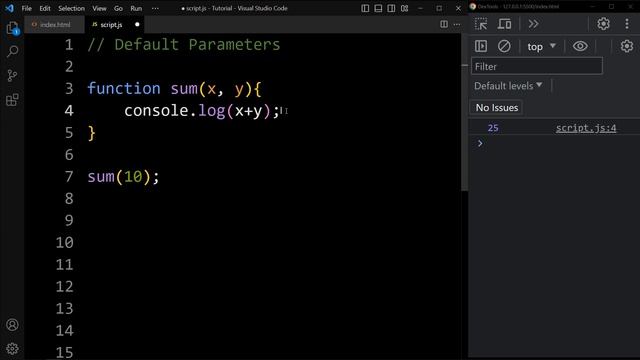
Task: Open editor More Actions ellipsis
Action: [457, 24]
